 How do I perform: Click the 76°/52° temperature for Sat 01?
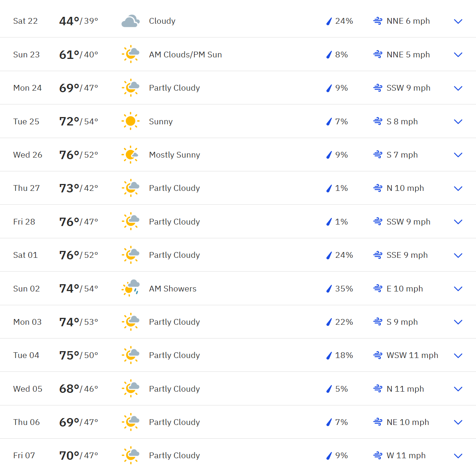[78, 255]
